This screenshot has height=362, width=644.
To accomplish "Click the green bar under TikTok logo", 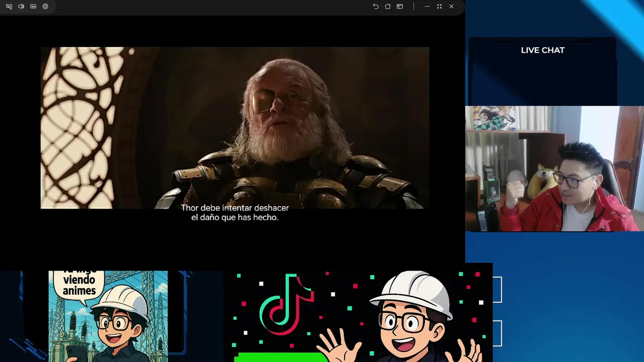I will coord(281,357).
